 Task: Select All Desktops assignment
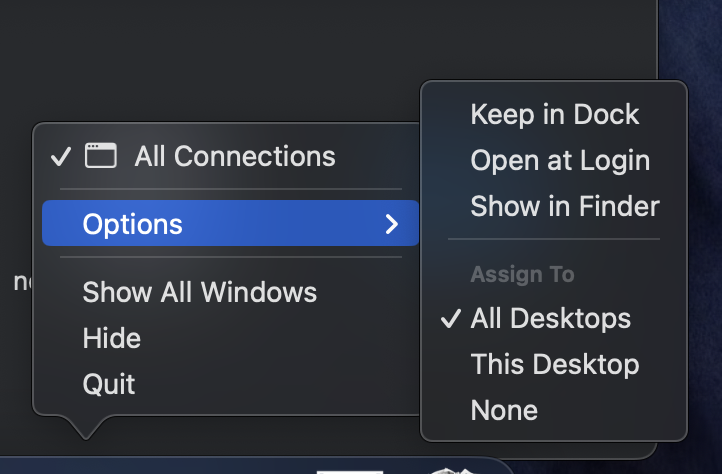pos(554,318)
